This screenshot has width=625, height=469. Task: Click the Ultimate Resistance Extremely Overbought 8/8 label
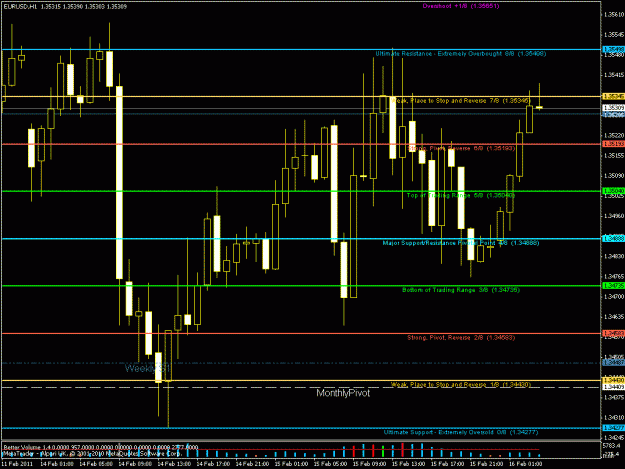[460, 54]
